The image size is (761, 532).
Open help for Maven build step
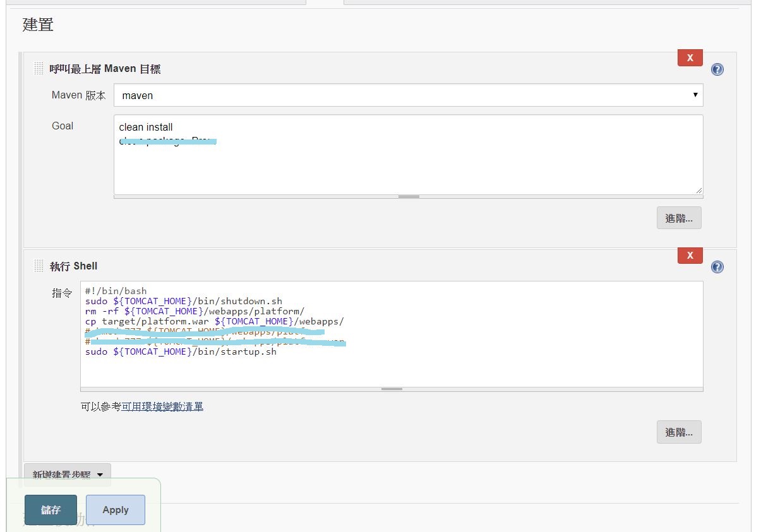[717, 69]
